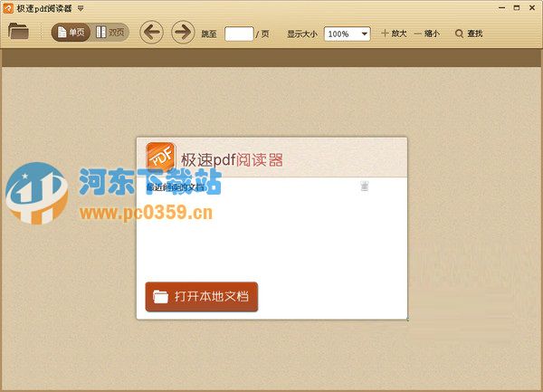This screenshot has height=392, width=543.
Task: Go to the next page arrow
Action: [183, 33]
